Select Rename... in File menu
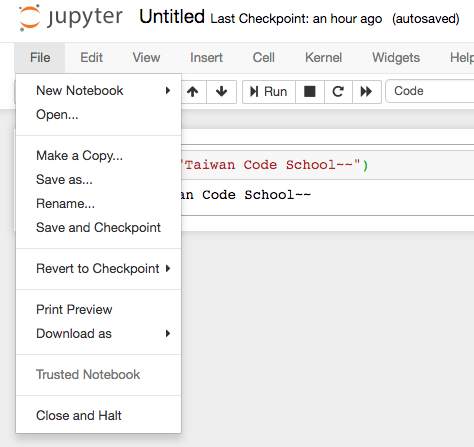 98,204
